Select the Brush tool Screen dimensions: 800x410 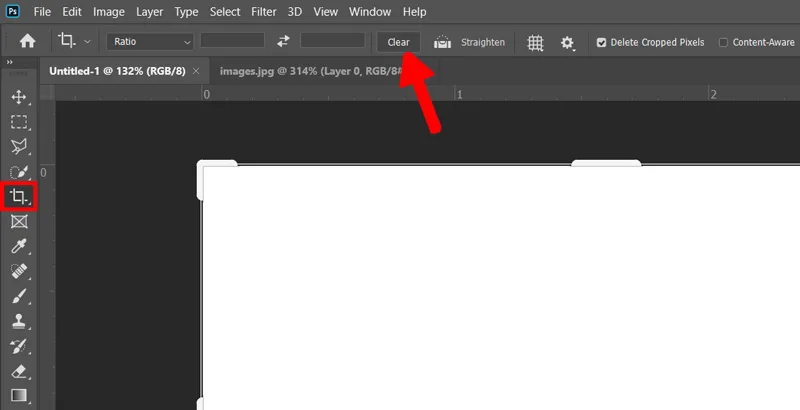19,296
